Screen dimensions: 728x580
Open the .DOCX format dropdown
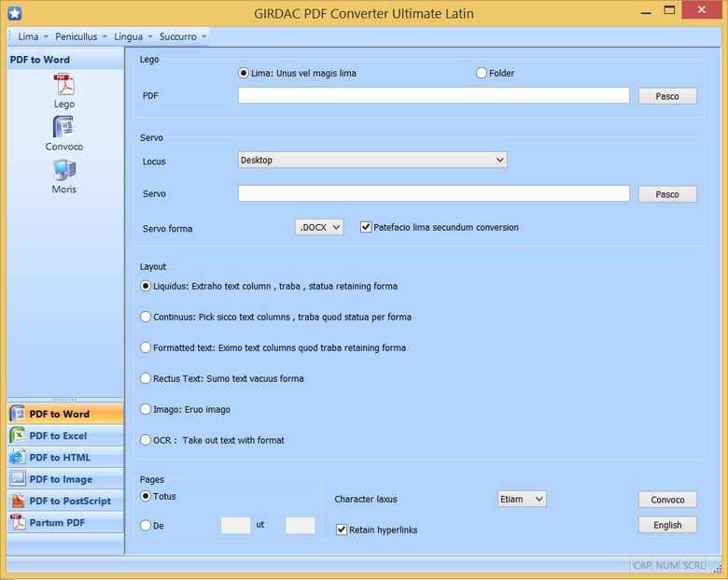(319, 227)
